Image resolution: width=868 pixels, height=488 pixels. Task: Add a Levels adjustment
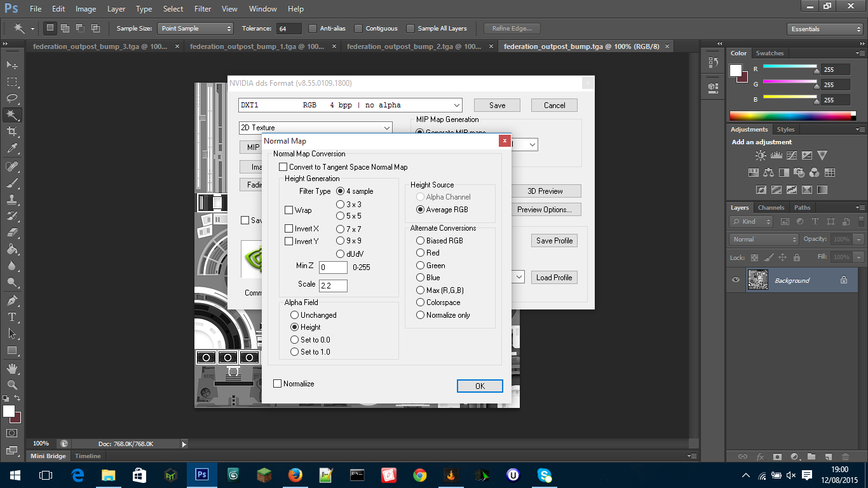[x=776, y=155]
